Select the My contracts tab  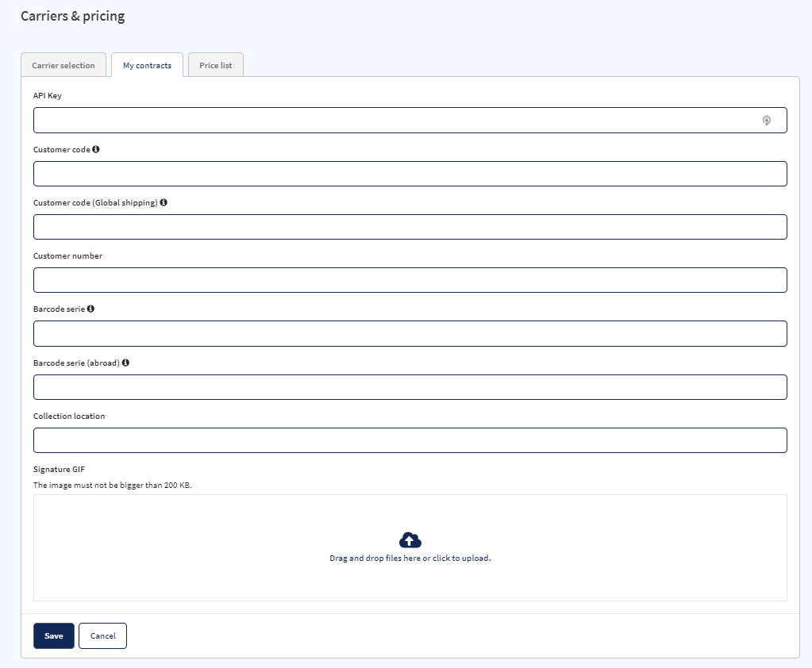(x=147, y=65)
